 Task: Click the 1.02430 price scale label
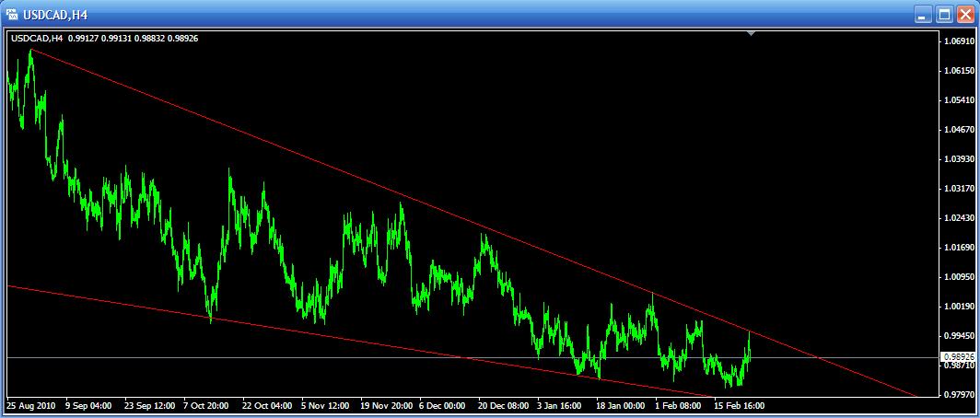[958, 218]
